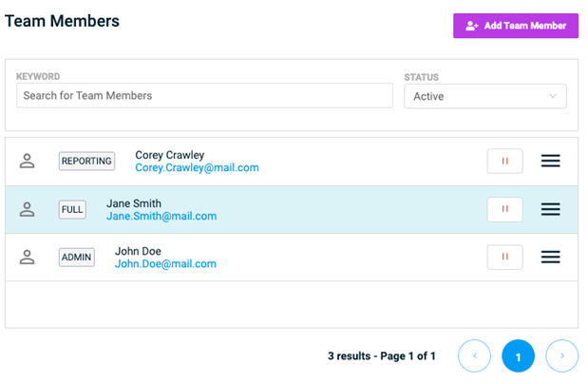Viewport: 588px width, 384px height.
Task: Click the person icon beside John Doe
Action: (x=27, y=258)
